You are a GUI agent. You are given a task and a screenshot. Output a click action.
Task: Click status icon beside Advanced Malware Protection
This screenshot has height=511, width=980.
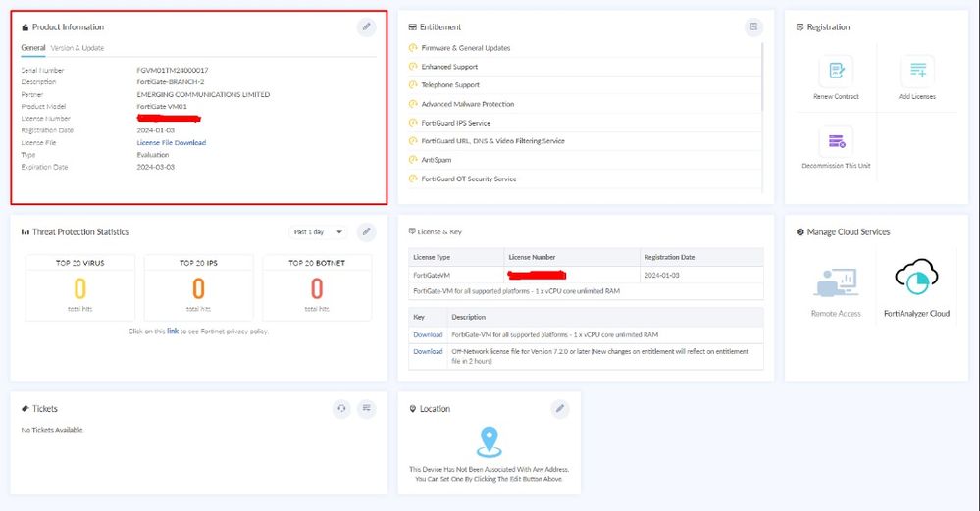(412, 104)
